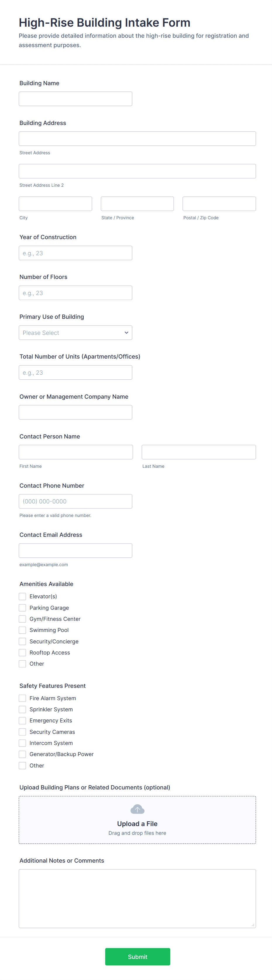This screenshot has width=272, height=980.
Task: Click the Please Select dropdown chevron
Action: tap(126, 333)
